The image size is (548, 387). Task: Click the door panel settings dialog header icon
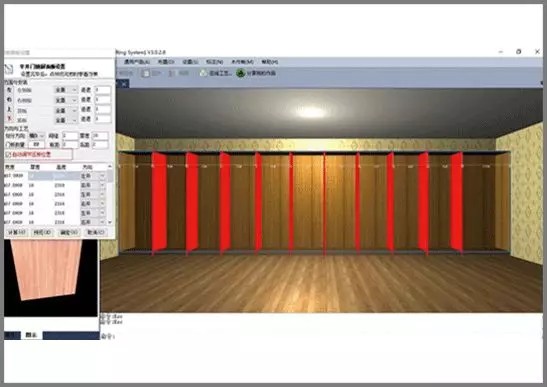[x=9, y=69]
